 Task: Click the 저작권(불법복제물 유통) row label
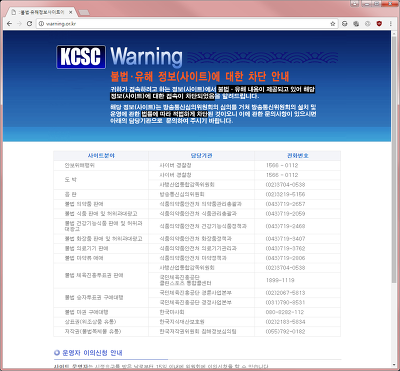(93, 332)
